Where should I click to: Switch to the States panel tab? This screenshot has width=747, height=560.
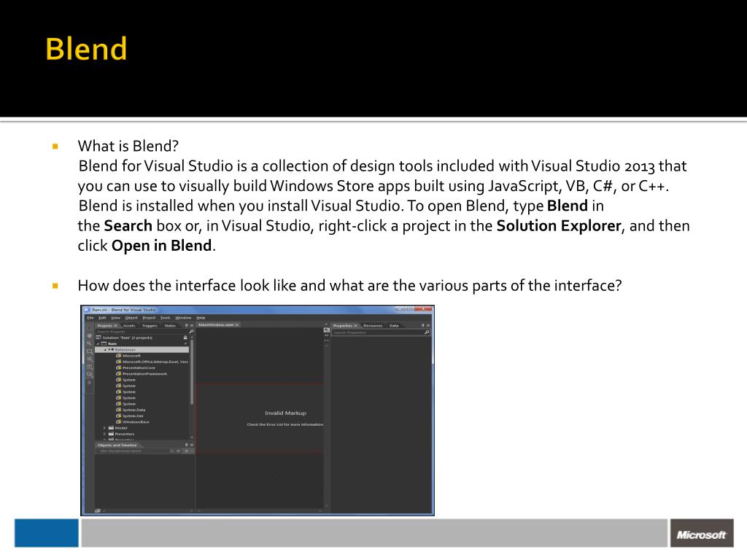click(x=170, y=326)
